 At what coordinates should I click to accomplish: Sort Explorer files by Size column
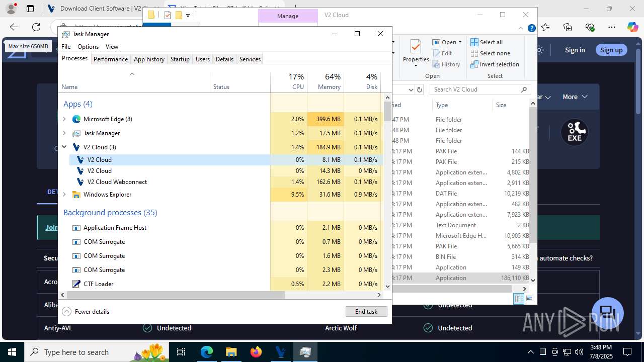click(511, 105)
